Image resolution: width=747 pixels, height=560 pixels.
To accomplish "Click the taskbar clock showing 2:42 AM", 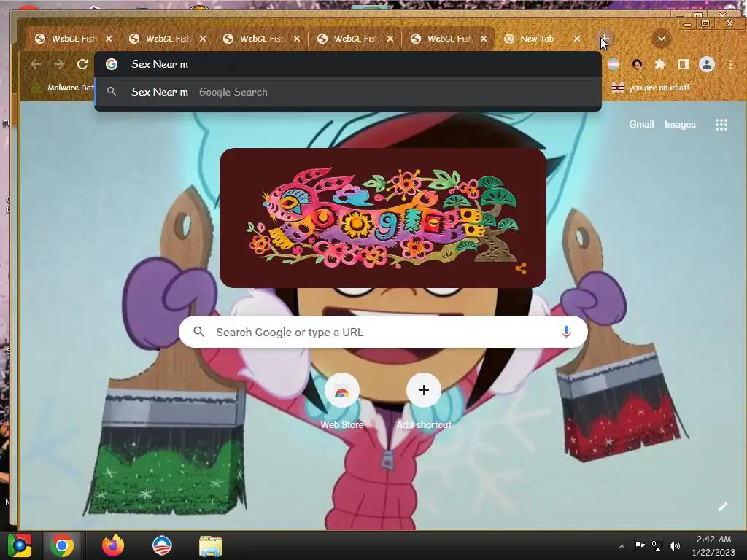I will [713, 545].
